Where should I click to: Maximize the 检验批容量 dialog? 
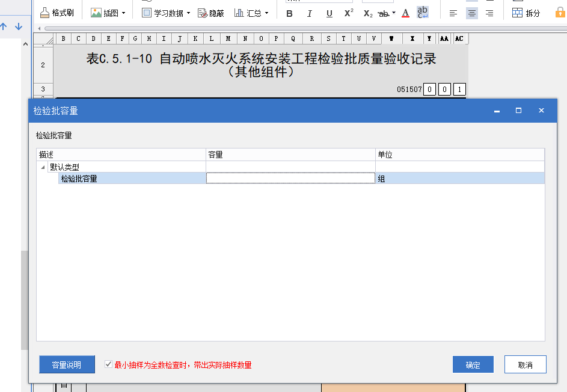[x=518, y=111]
